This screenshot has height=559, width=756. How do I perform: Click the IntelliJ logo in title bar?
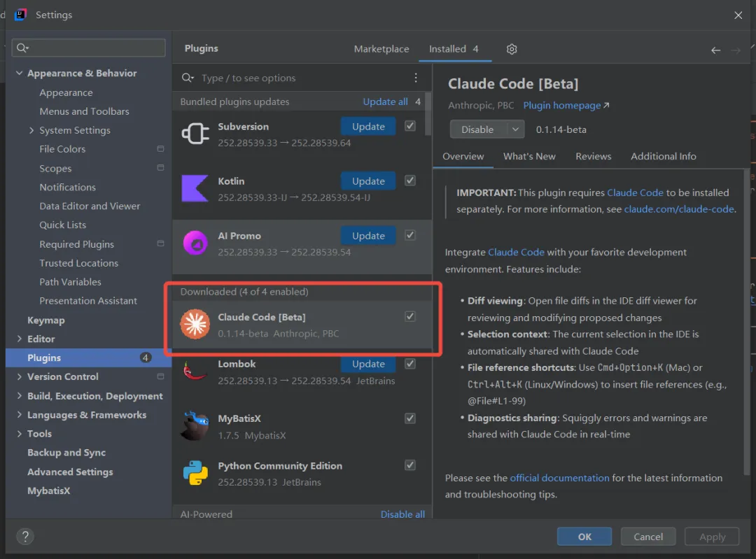click(20, 15)
